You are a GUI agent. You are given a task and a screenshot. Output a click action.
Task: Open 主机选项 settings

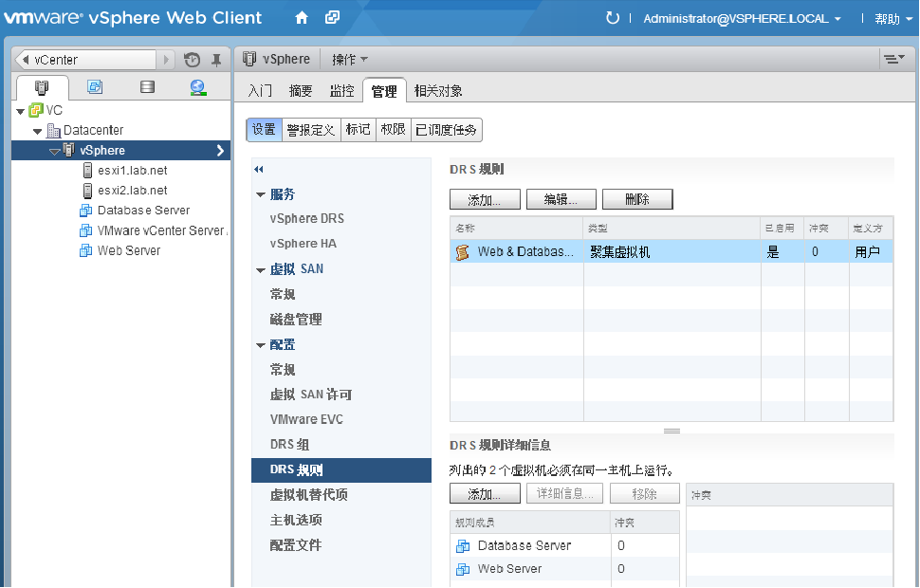click(296, 521)
